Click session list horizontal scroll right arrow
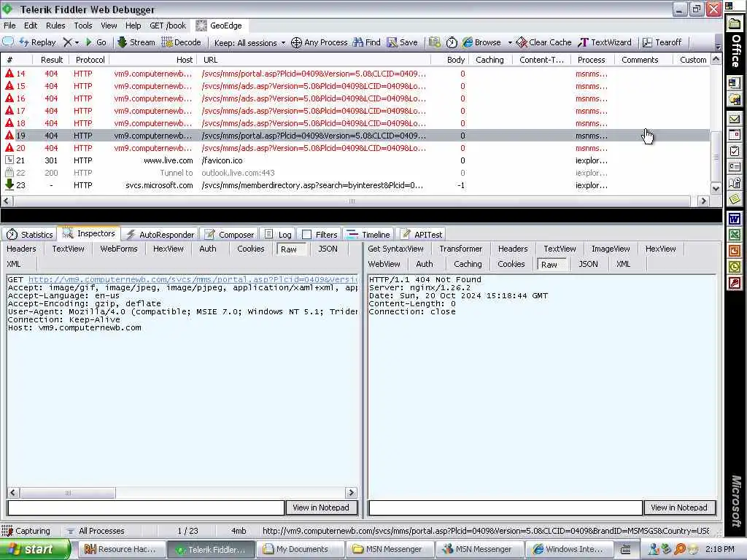Image resolution: width=747 pixels, height=560 pixels. pyautogui.click(x=703, y=201)
